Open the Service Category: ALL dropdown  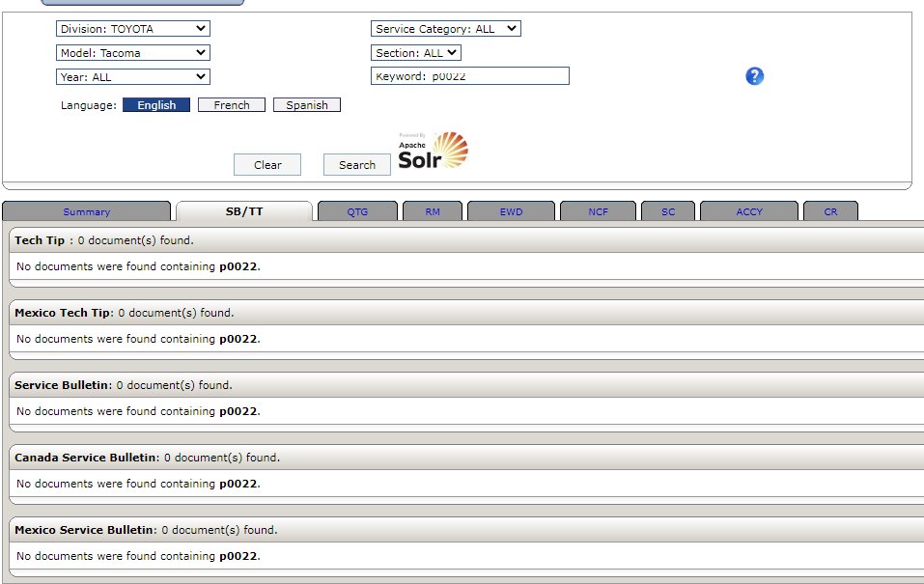pyautogui.click(x=446, y=28)
